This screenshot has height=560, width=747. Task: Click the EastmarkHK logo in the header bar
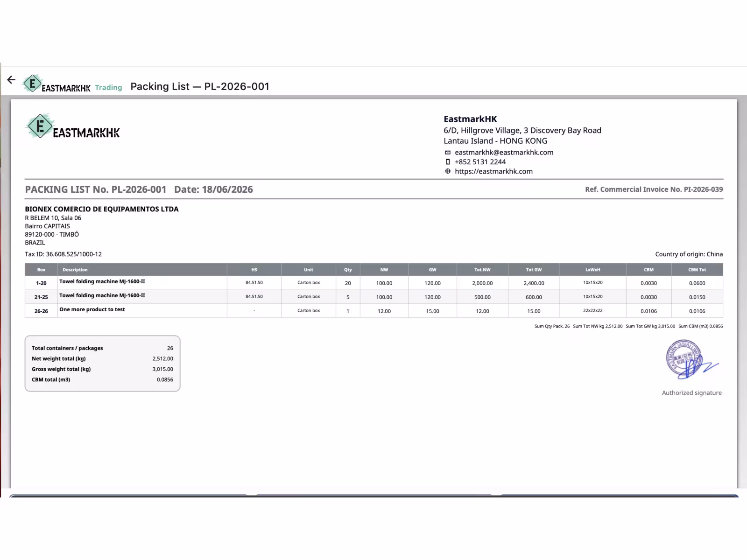[x=56, y=84]
